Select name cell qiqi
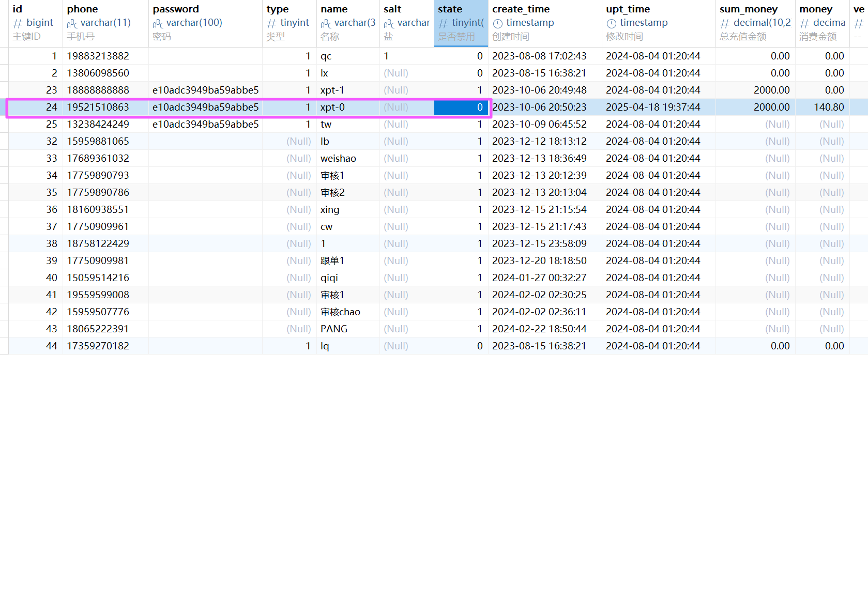The image size is (868, 615). coord(348,278)
